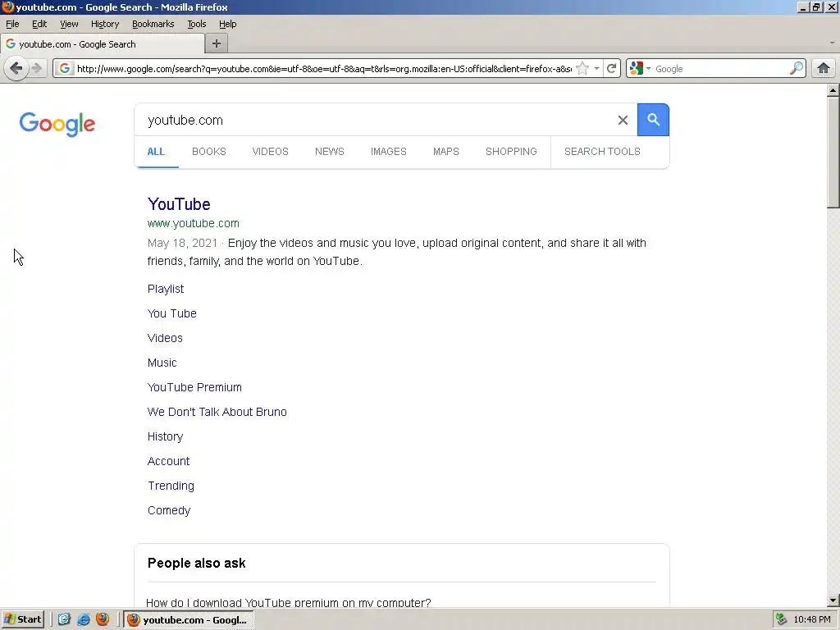Open the Videos sitelink
The height and width of the screenshot is (630, 840).
[x=165, y=338]
